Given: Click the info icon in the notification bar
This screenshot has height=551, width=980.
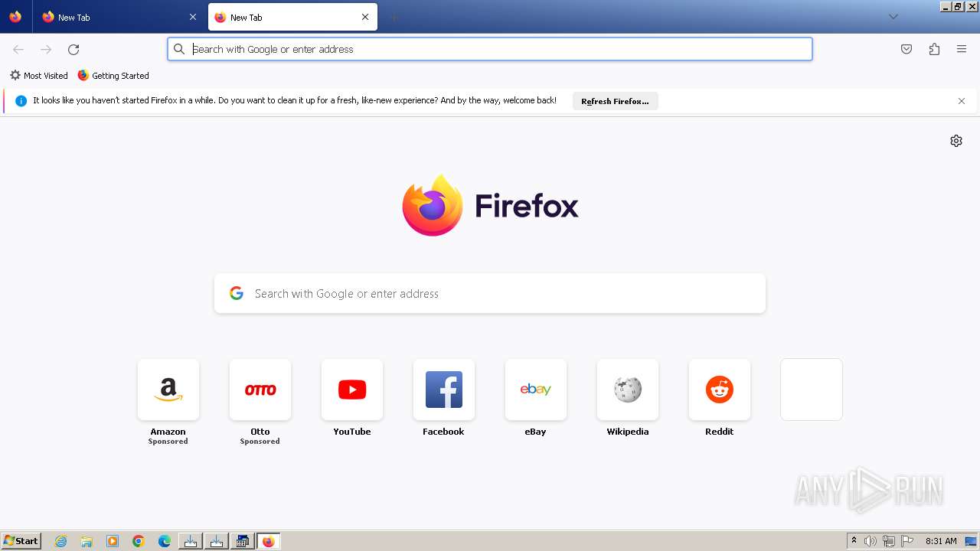Looking at the screenshot, I should point(21,101).
